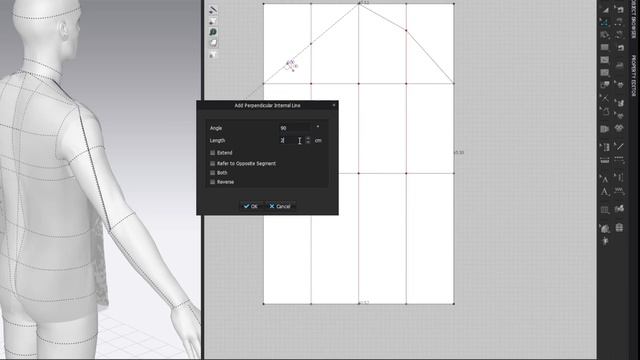Toggle the Reverse checkbox
This screenshot has height=360, width=640.
[x=213, y=182]
